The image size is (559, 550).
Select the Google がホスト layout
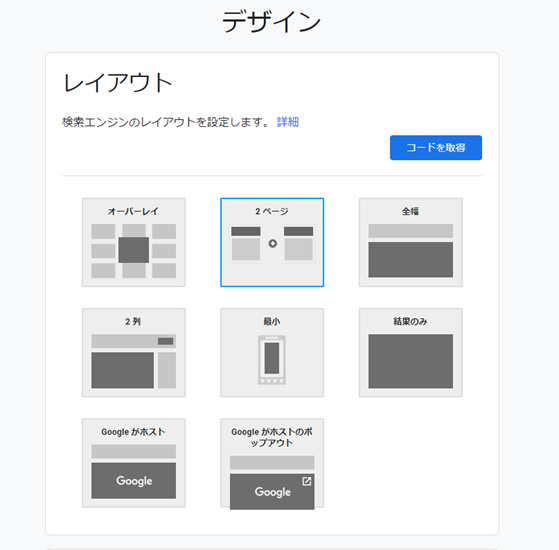click(x=134, y=463)
